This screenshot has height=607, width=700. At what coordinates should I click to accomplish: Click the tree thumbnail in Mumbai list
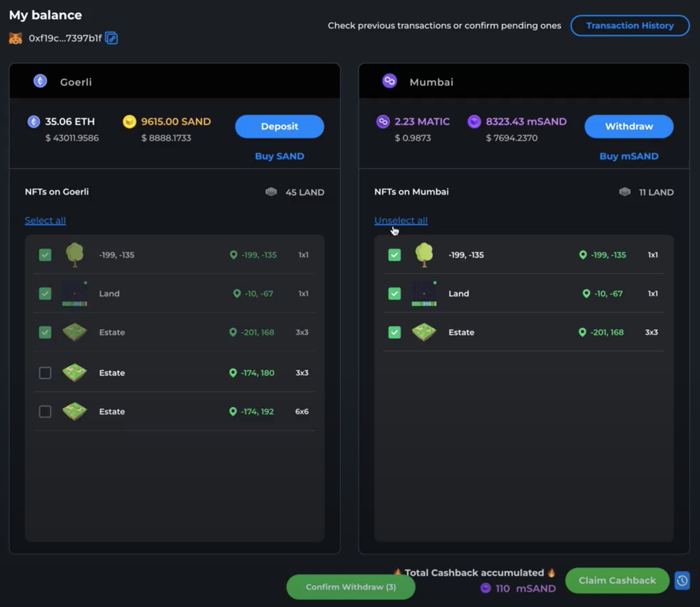(x=424, y=255)
